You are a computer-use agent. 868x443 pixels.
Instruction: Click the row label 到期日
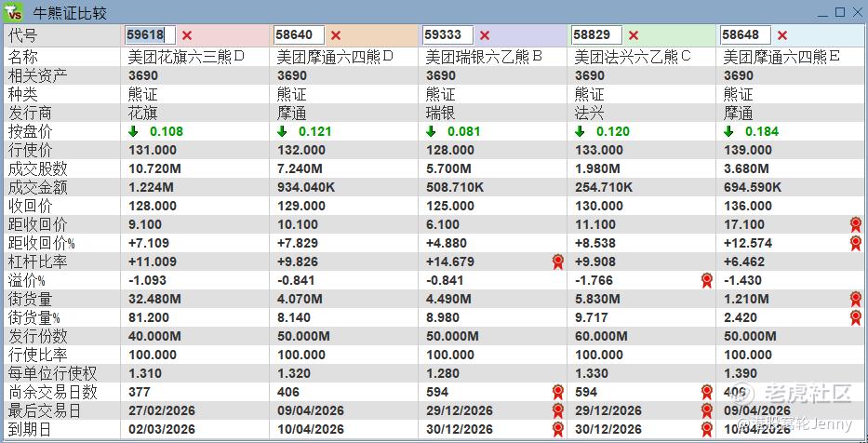tap(30, 429)
